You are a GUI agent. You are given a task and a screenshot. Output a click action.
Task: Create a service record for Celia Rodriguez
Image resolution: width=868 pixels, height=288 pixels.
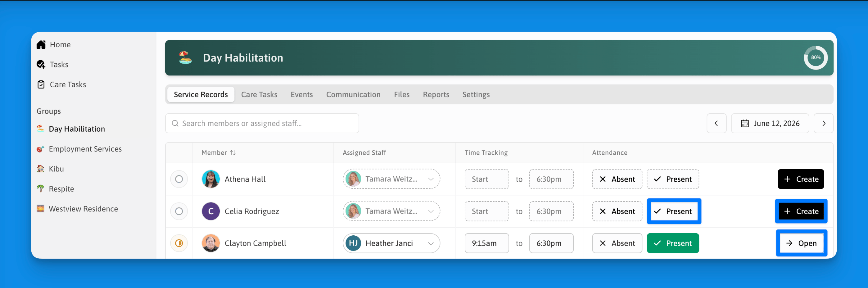(x=801, y=211)
